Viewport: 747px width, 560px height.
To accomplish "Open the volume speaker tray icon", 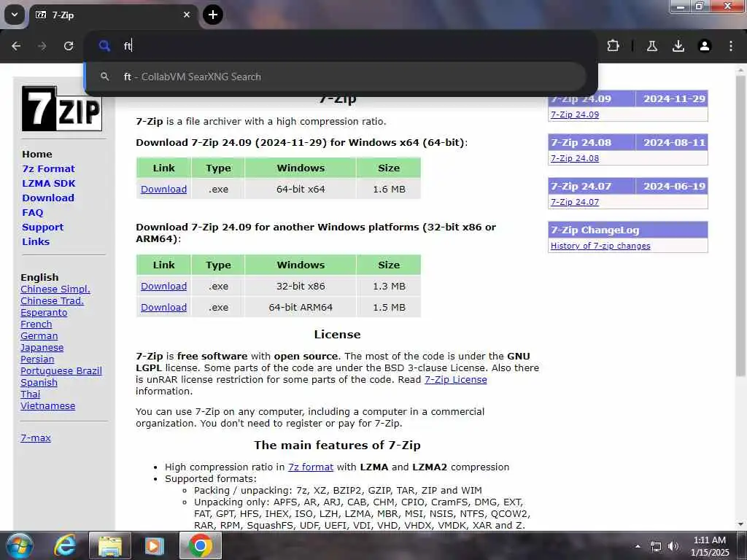I will tap(673, 546).
